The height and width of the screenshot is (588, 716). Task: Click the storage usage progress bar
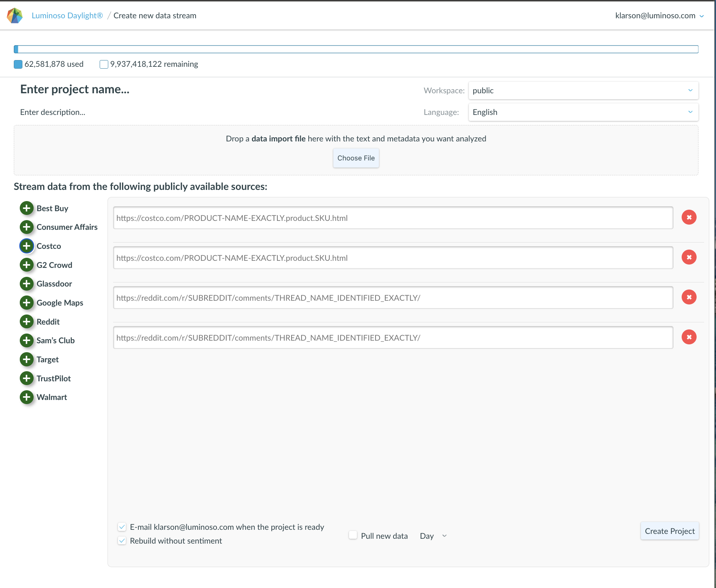[356, 49]
